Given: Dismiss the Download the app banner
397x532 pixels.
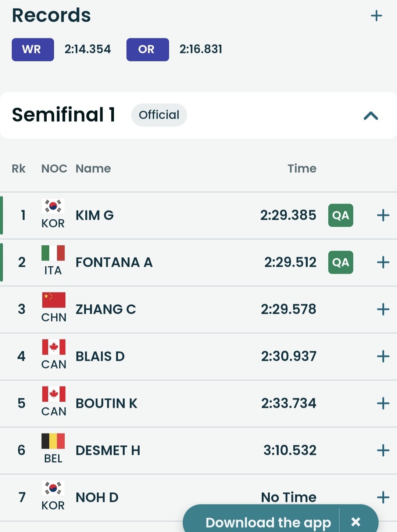Looking at the screenshot, I should point(355,522).
